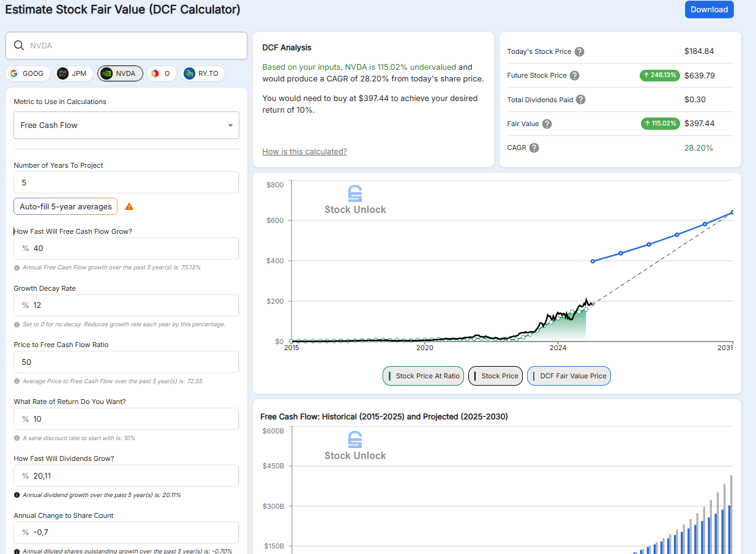
Task: Toggle the DCF Fair Value Price series
Action: coord(569,376)
